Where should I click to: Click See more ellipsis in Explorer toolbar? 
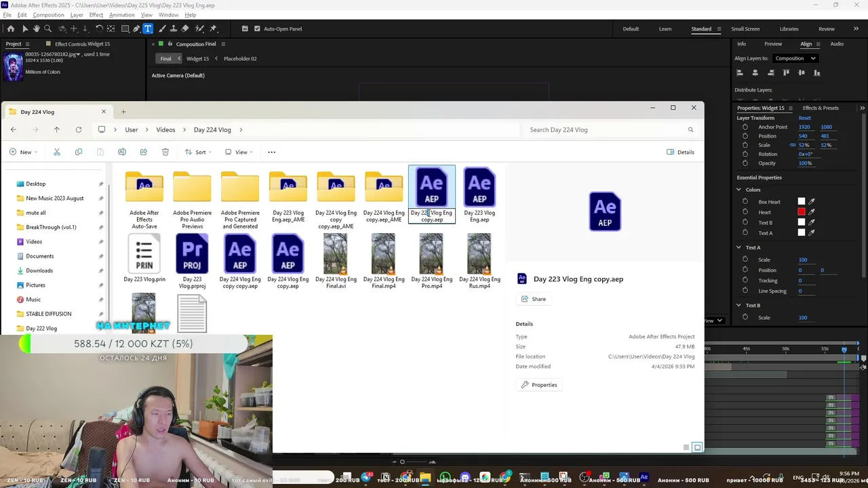pos(272,152)
